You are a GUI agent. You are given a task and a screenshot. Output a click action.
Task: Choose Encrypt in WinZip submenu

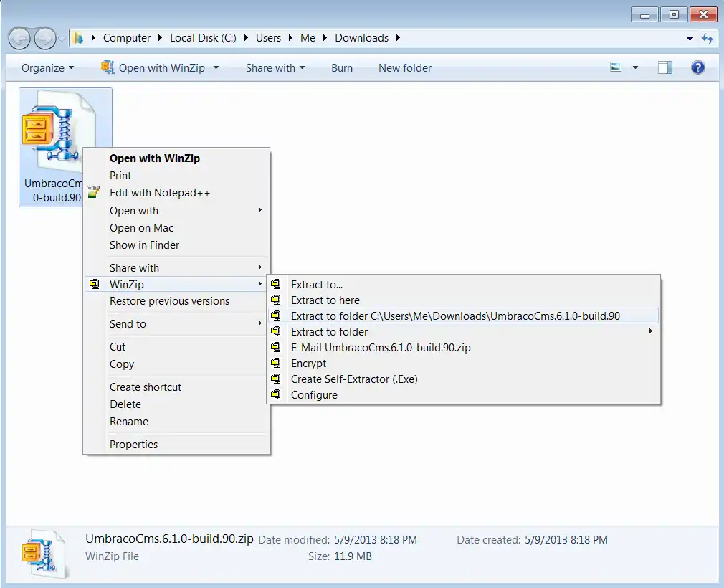(x=464, y=363)
